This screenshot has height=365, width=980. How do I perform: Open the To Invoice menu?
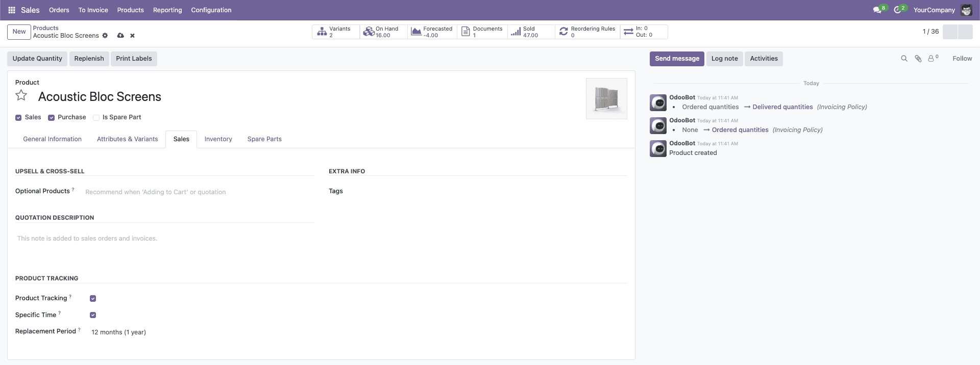[93, 10]
